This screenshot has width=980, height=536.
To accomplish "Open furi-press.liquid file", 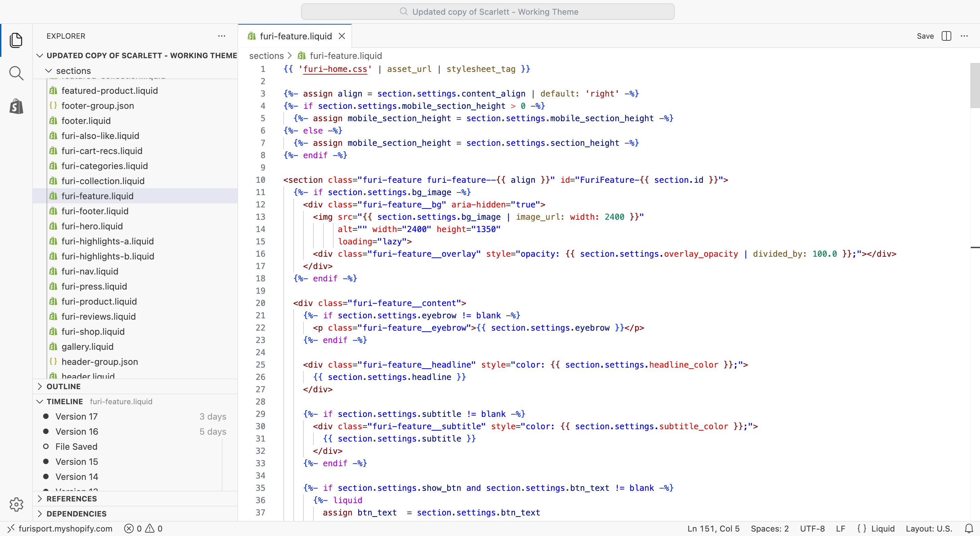I will pyautogui.click(x=136, y=286).
